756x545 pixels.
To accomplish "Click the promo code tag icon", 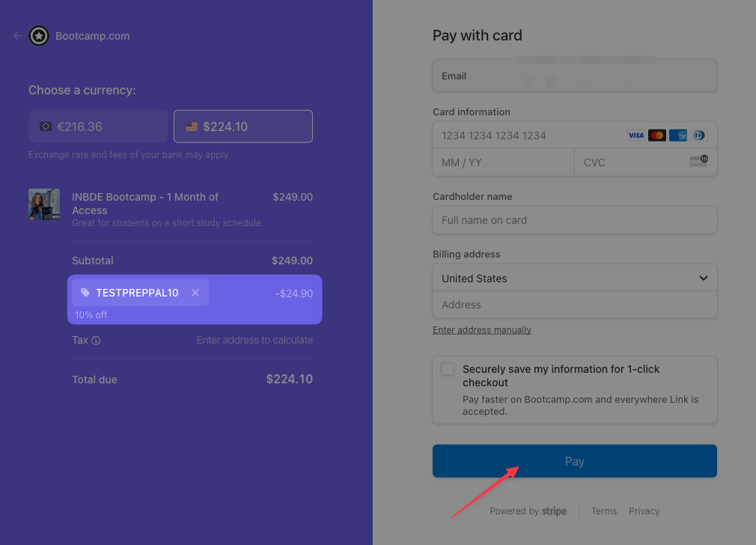I will pyautogui.click(x=85, y=293).
